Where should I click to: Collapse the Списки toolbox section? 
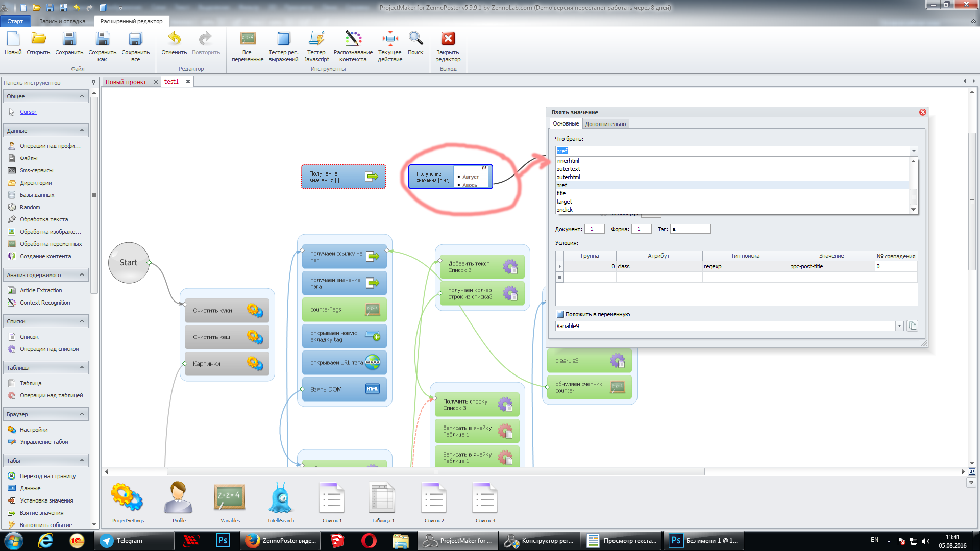click(x=82, y=321)
